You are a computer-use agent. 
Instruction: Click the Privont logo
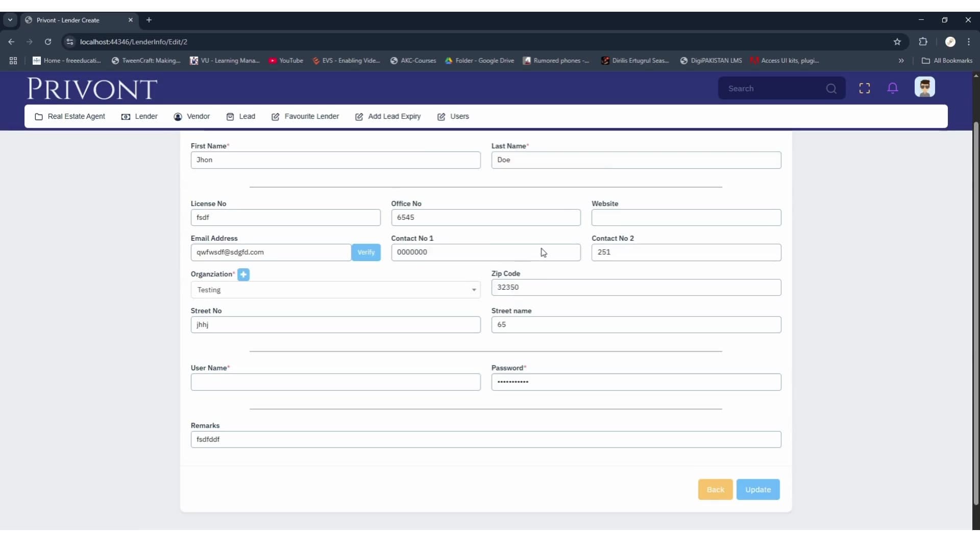[x=92, y=89]
